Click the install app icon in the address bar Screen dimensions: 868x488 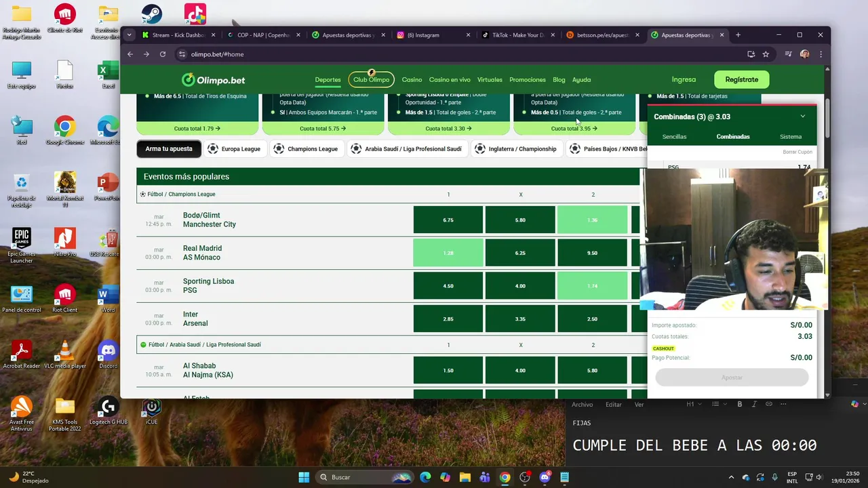(751, 54)
